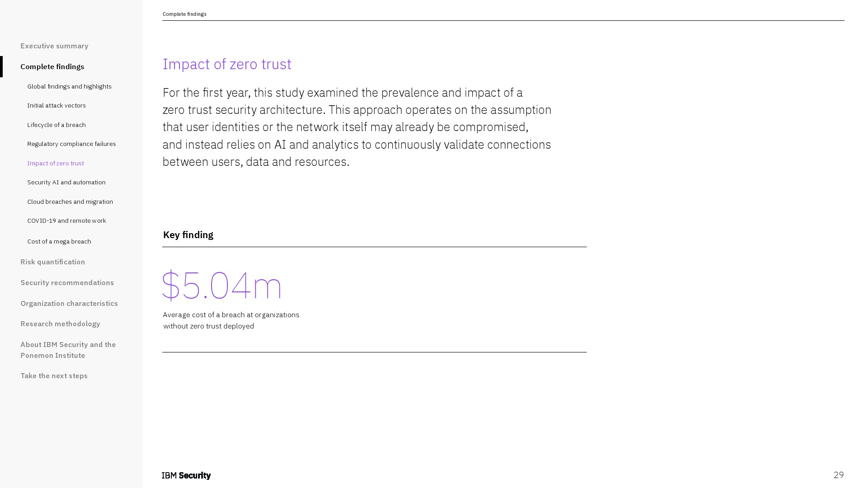Select Complete findings in sidebar
This screenshot has width=868, height=488.
point(52,67)
